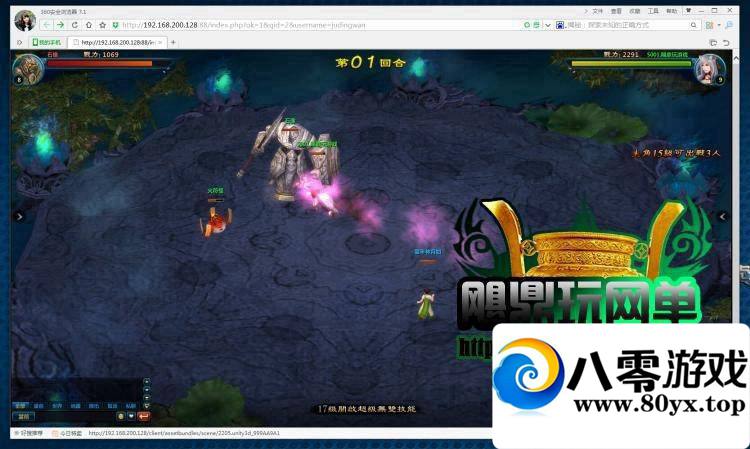Open the user avatar profile picture

(x=25, y=20)
